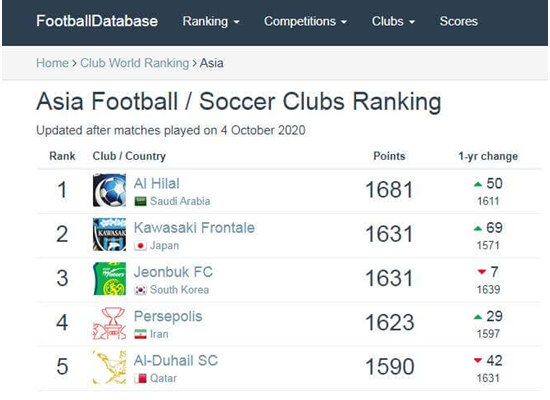This screenshot has width=550, height=400.
Task: Click the Qatar flag icon
Action: pos(140,378)
